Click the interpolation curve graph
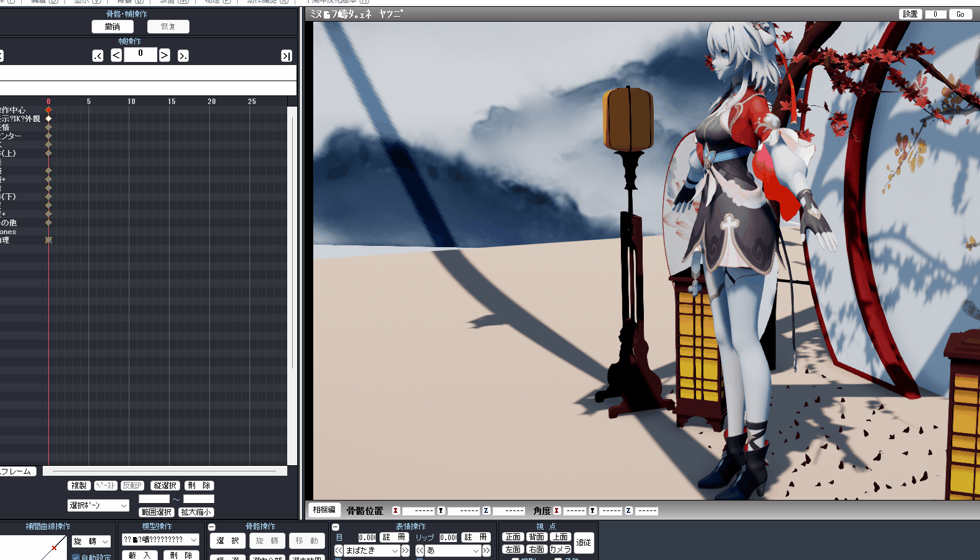The width and height of the screenshot is (980, 560). (x=33, y=548)
